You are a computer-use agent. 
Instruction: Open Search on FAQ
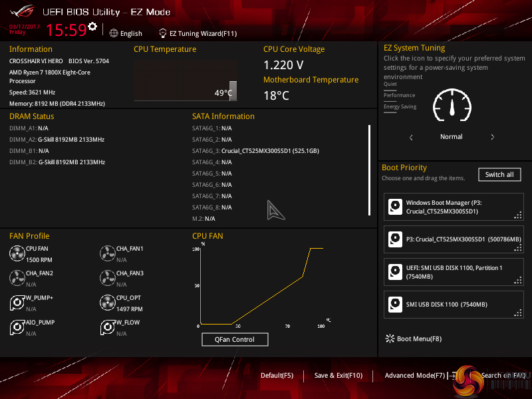click(x=503, y=375)
